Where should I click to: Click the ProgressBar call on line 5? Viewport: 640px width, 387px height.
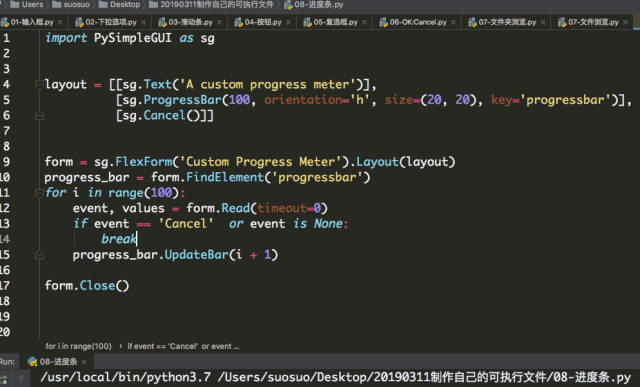coord(182,100)
